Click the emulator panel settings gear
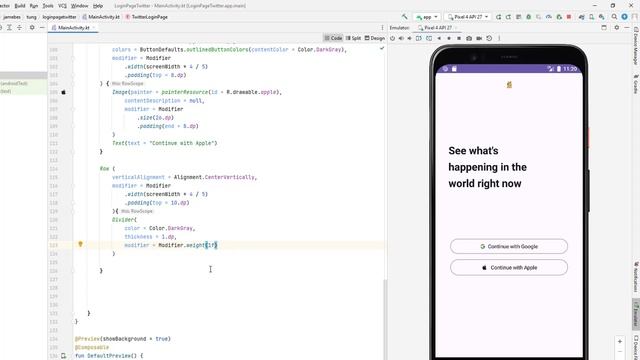 pos(617,27)
